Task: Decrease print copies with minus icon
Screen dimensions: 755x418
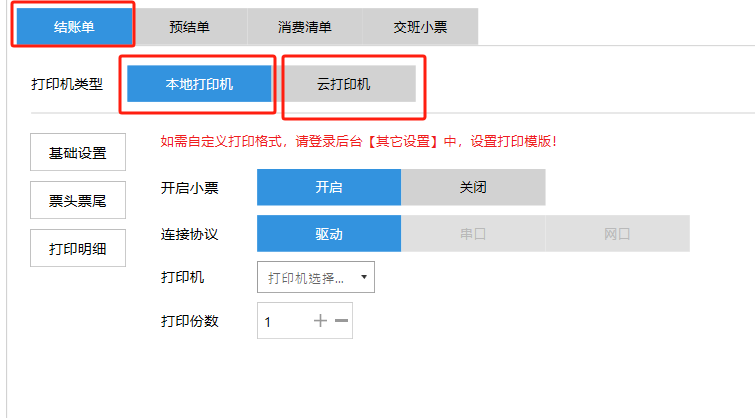Action: click(x=341, y=321)
